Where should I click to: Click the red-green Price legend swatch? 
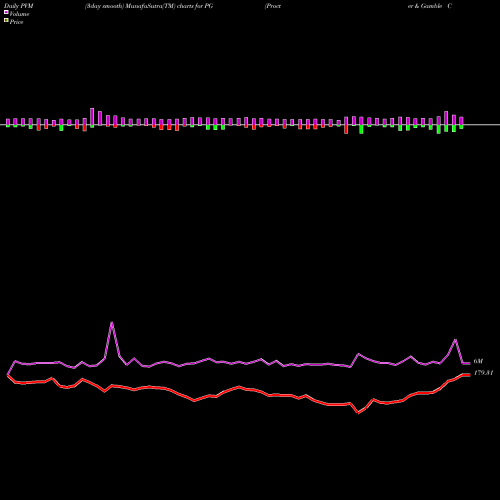[6, 21]
